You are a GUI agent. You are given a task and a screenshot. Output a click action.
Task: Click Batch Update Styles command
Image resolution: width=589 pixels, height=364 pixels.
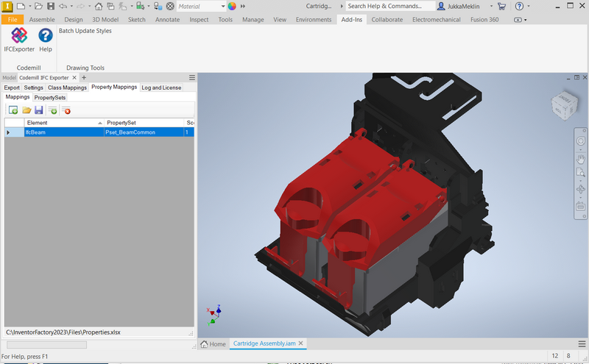click(85, 31)
